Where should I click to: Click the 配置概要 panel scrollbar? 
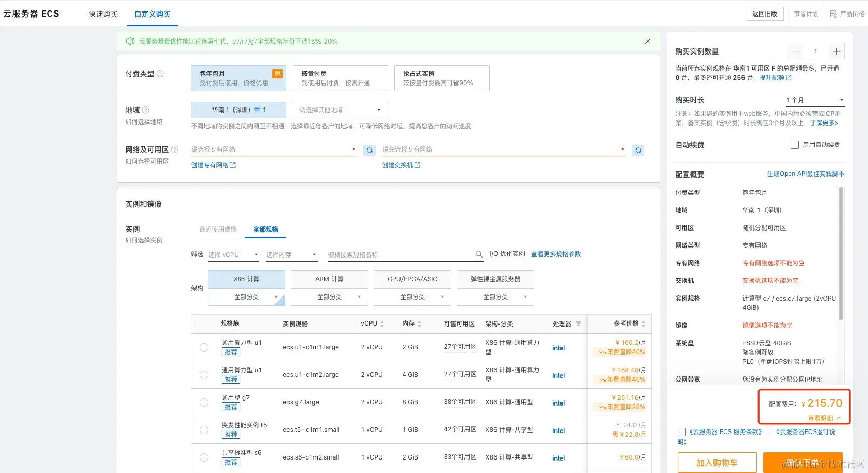pos(841,253)
